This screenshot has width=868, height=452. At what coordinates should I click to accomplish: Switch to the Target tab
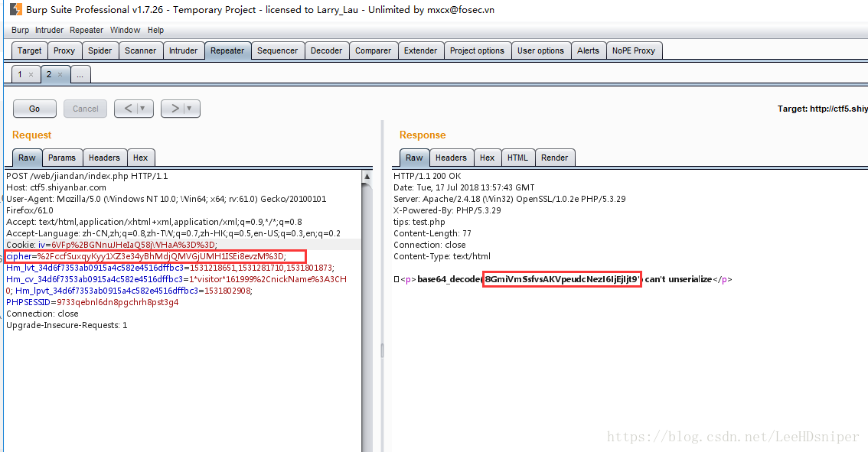pos(29,50)
